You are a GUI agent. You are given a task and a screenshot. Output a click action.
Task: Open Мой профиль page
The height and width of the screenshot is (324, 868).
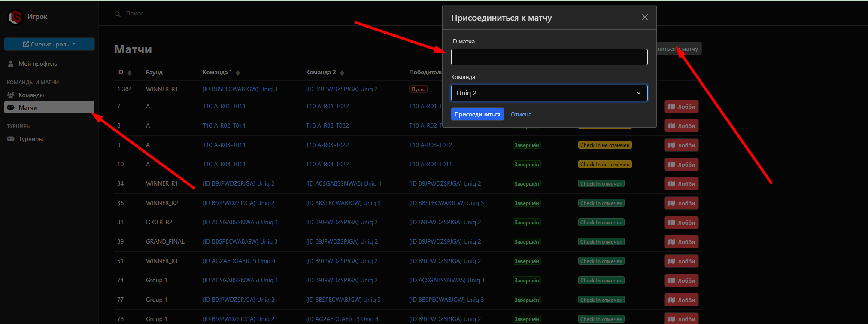[x=38, y=64]
